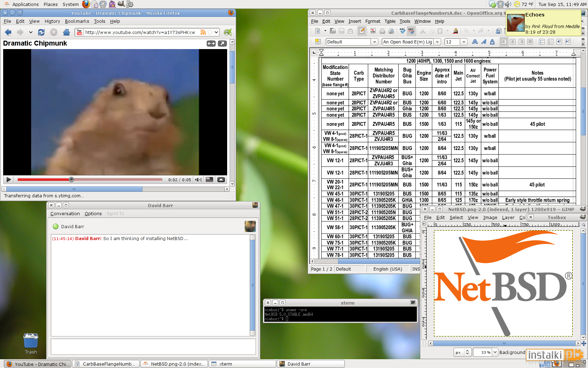Open Firefox history dropdown next to forward arrow
The height and width of the screenshot is (368, 588).
pyautogui.click(x=30, y=32)
